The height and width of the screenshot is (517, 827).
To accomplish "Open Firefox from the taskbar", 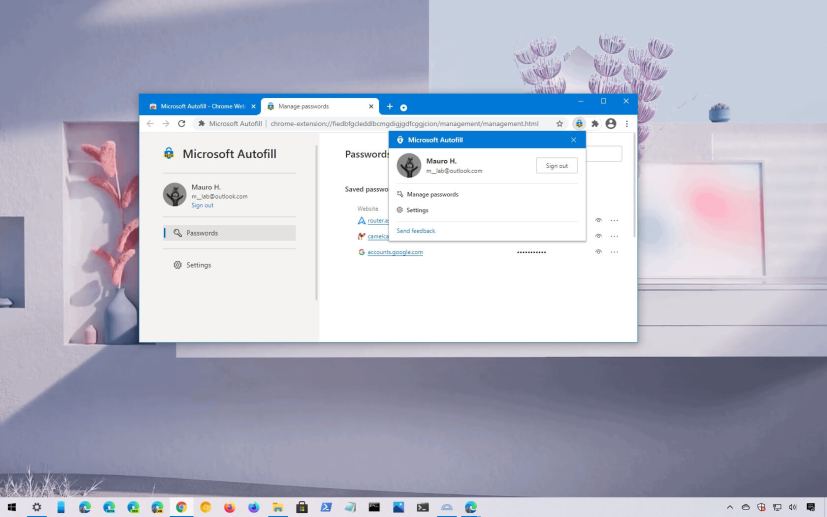I will [229, 507].
